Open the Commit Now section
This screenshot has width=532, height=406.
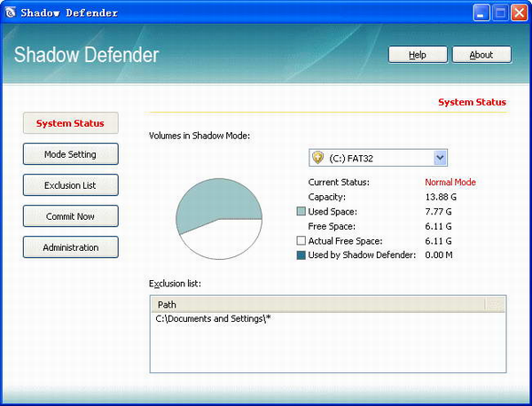(70, 216)
